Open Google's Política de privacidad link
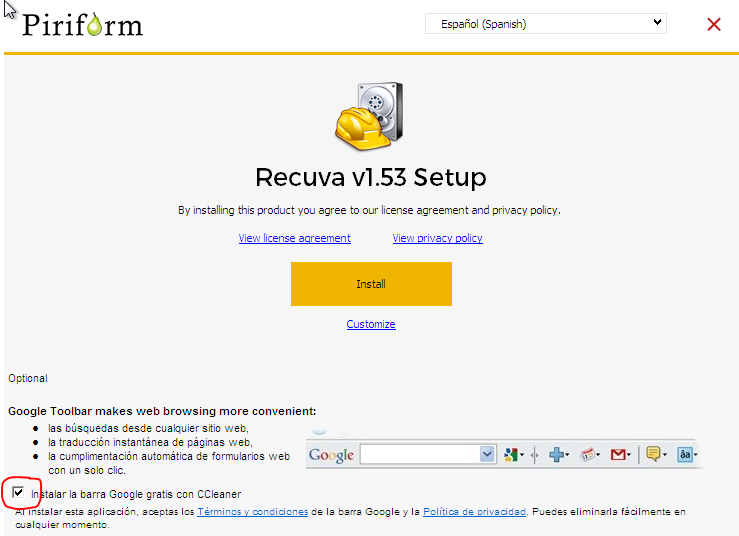 click(x=474, y=512)
